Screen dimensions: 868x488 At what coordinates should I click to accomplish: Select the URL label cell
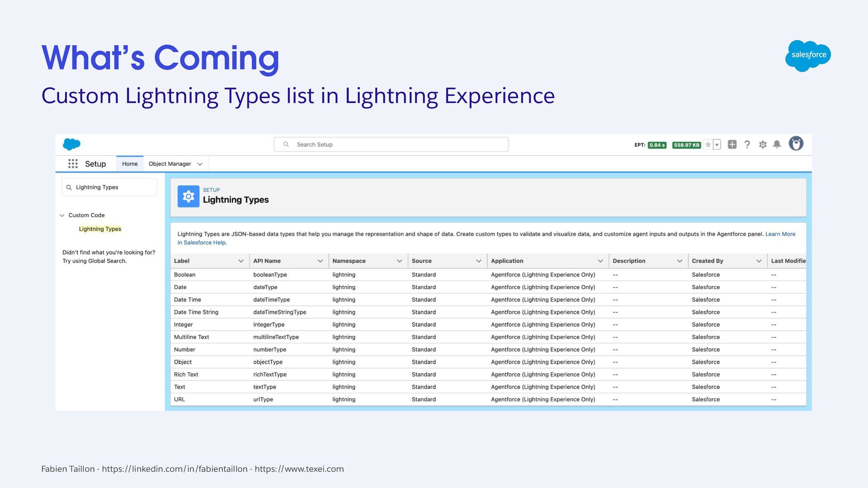[x=179, y=399]
